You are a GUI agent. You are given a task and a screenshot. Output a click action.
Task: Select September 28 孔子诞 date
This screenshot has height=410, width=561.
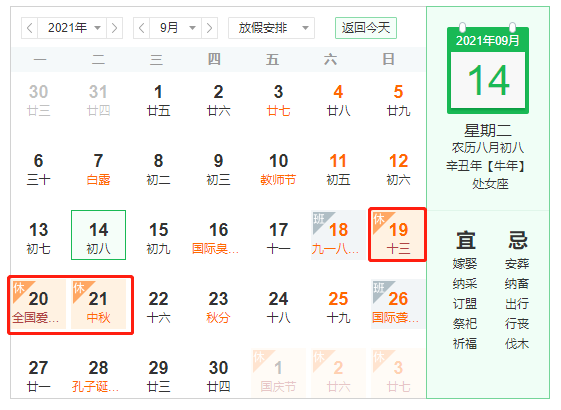98,374
